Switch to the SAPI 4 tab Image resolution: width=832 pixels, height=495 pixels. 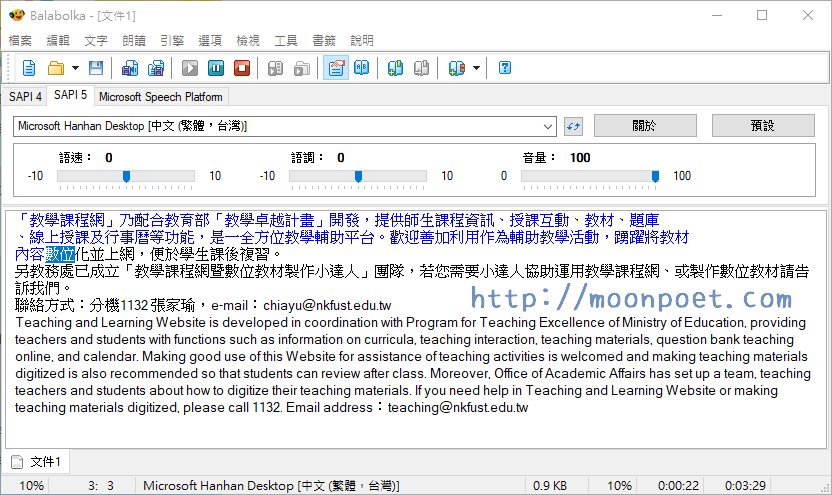pos(25,96)
